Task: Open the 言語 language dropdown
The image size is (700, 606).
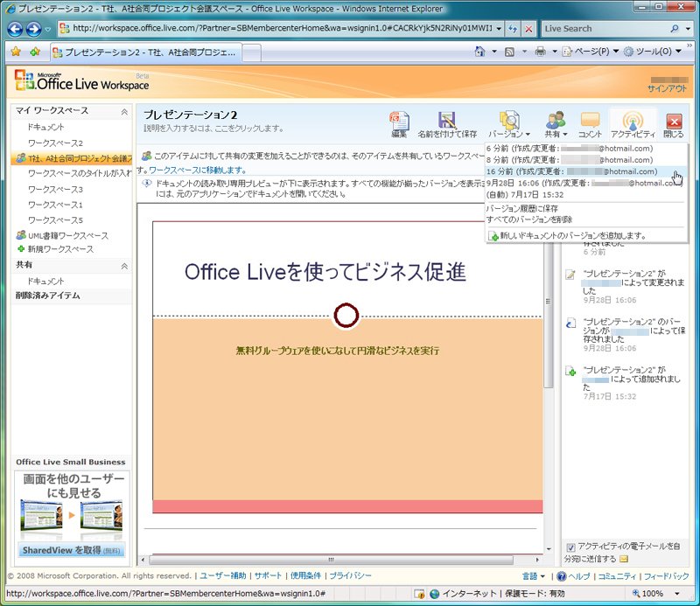Action: tap(534, 576)
